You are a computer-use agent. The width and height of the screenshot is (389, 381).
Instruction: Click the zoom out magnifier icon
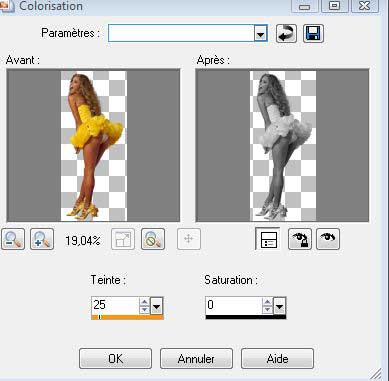[13, 239]
